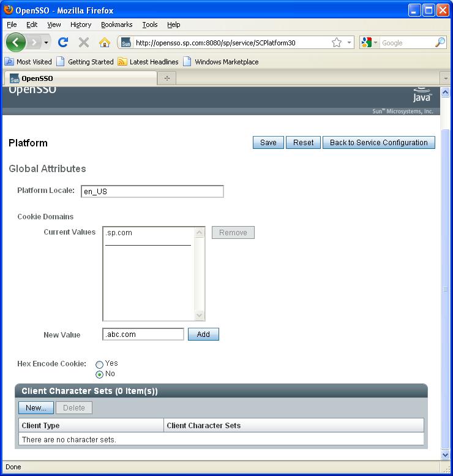Click the Remove button
453x476 pixels.
[x=233, y=233]
